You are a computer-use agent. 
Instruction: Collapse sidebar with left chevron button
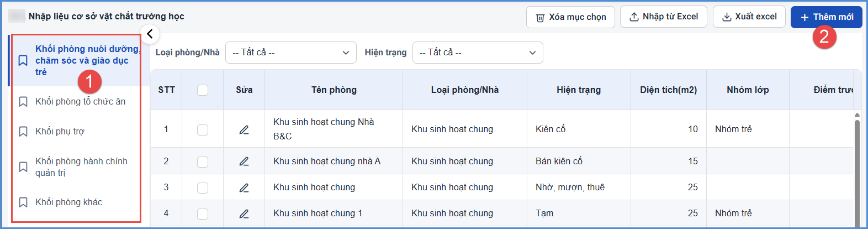150,34
